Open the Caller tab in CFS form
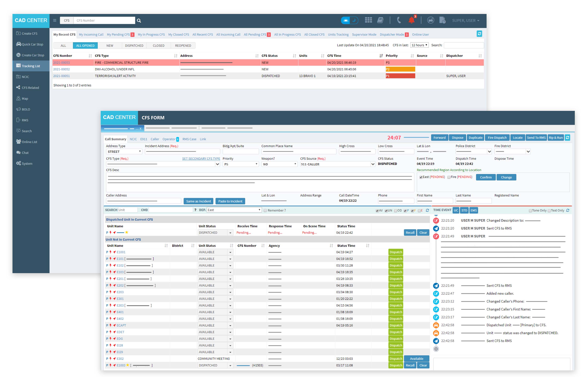The image size is (588, 384). tap(155, 139)
